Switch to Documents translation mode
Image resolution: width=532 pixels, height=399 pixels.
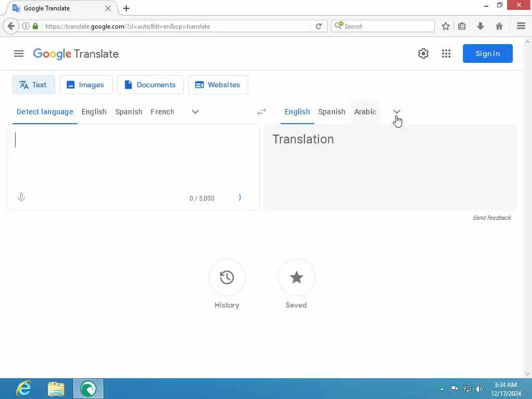(x=150, y=85)
